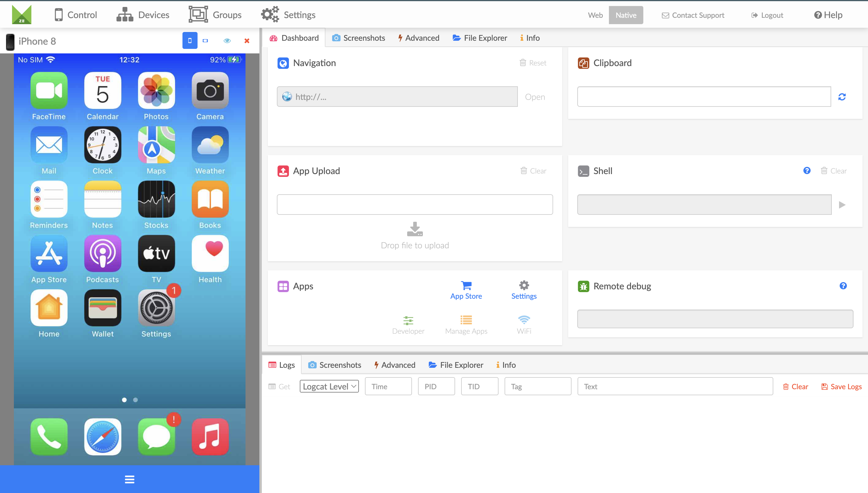Open FaceTime app on iPhone screen
Screen dimensions: 868x493
tap(49, 91)
